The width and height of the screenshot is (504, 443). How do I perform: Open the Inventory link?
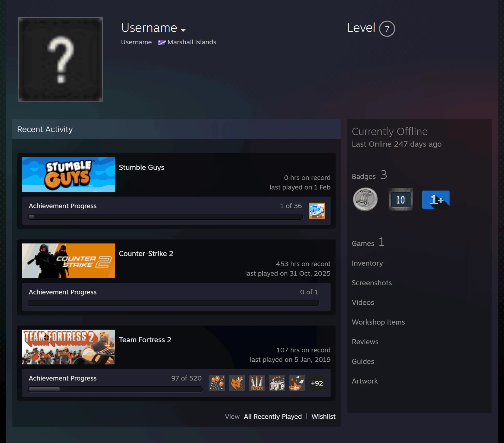pyautogui.click(x=367, y=263)
